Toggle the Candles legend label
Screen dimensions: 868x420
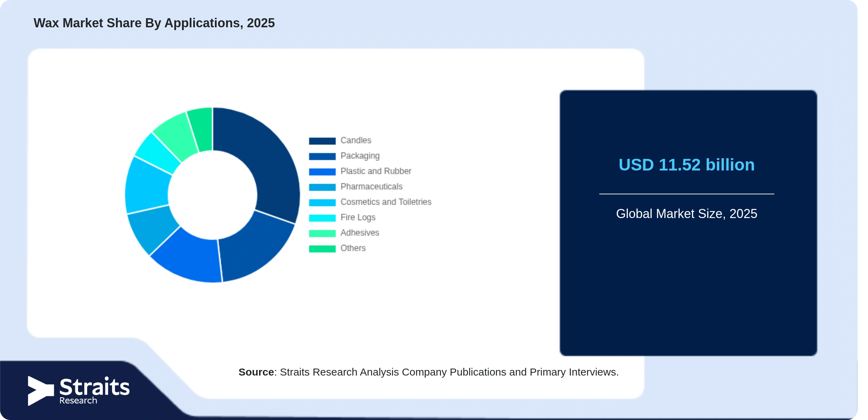[356, 140]
